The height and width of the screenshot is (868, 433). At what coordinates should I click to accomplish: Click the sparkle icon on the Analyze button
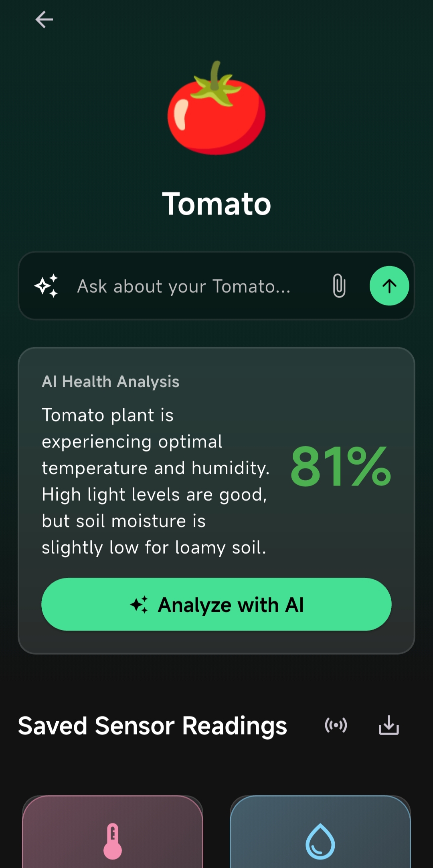tap(139, 605)
